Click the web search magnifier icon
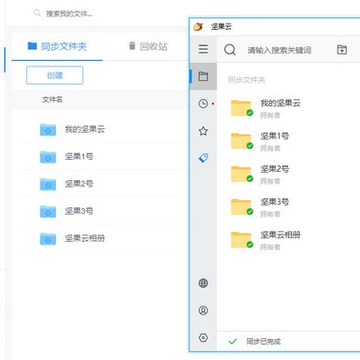Image resolution: width=360 pixels, height=360 pixels. click(37, 13)
